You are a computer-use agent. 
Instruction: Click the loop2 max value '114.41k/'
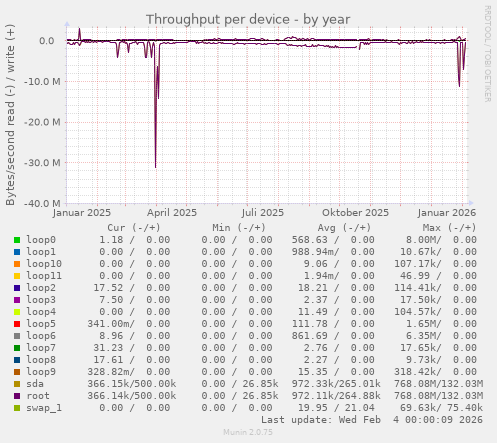pos(418,288)
